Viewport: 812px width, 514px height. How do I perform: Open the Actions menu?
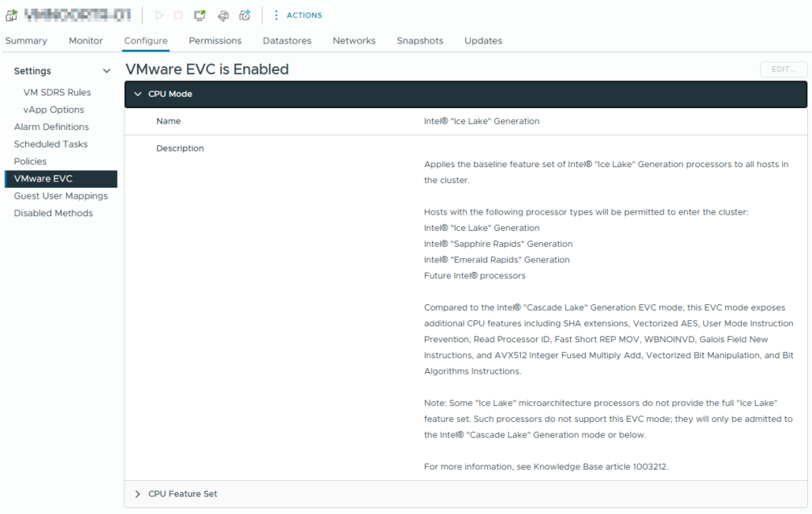tap(297, 15)
